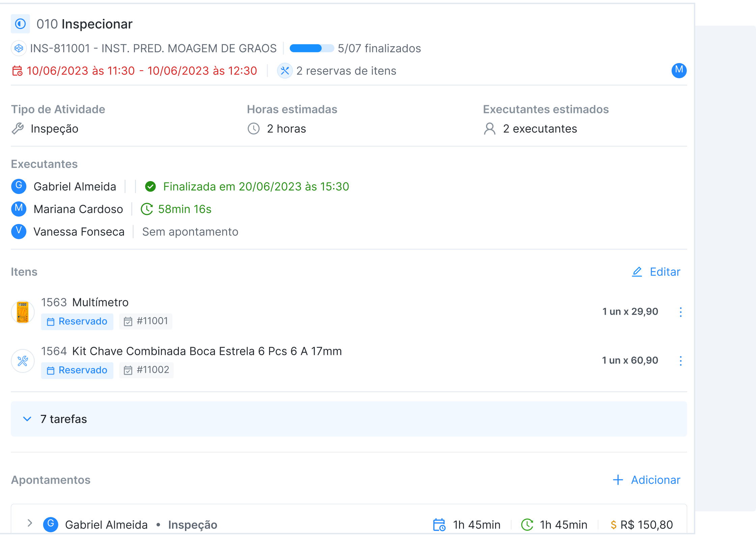Click Finalizada em 20/06/2023 às 15:30
The image size is (756, 537).
point(256,187)
